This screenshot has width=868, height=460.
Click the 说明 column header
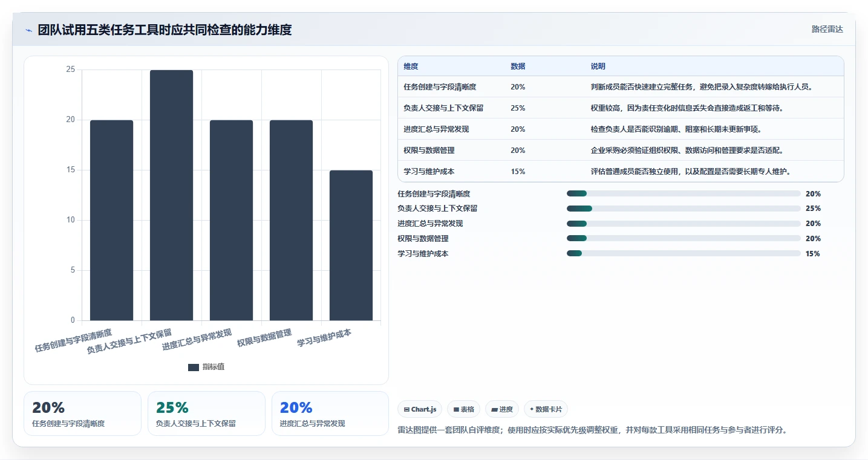(598, 66)
